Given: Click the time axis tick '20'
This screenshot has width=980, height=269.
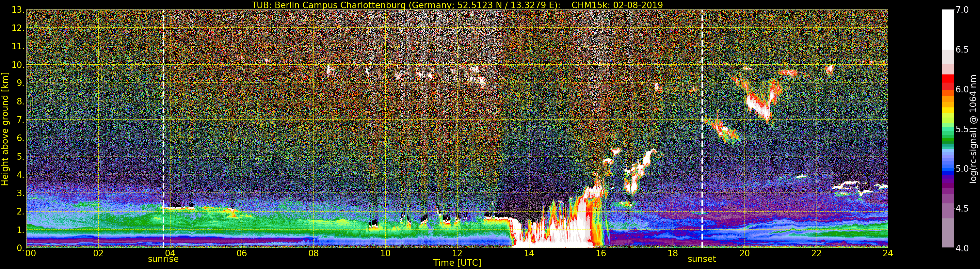Looking at the screenshot, I should [x=745, y=253].
